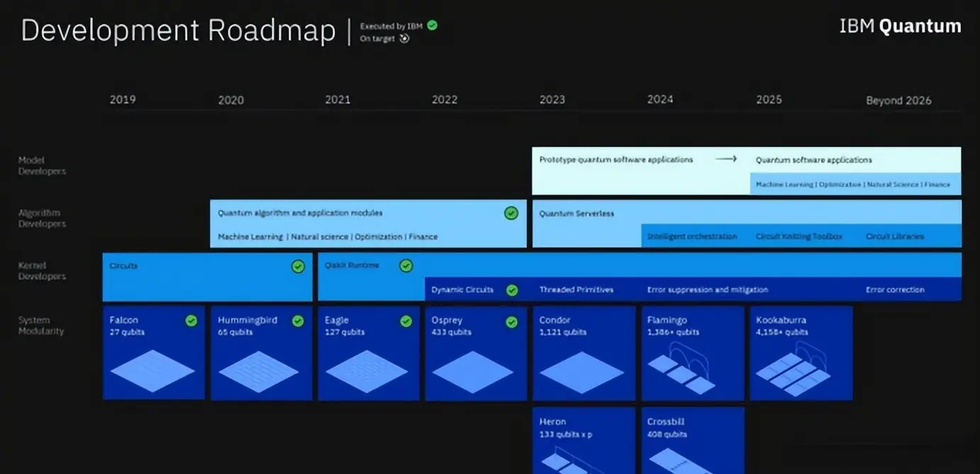Click the Eagle chip illustration

click(367, 370)
